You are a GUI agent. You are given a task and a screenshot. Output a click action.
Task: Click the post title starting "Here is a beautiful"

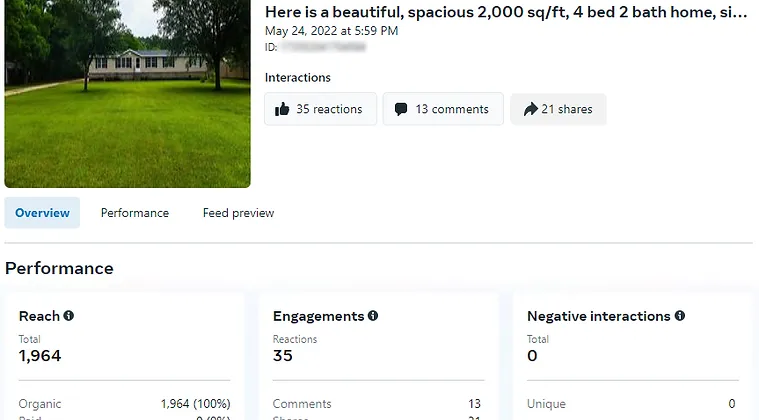pos(506,12)
